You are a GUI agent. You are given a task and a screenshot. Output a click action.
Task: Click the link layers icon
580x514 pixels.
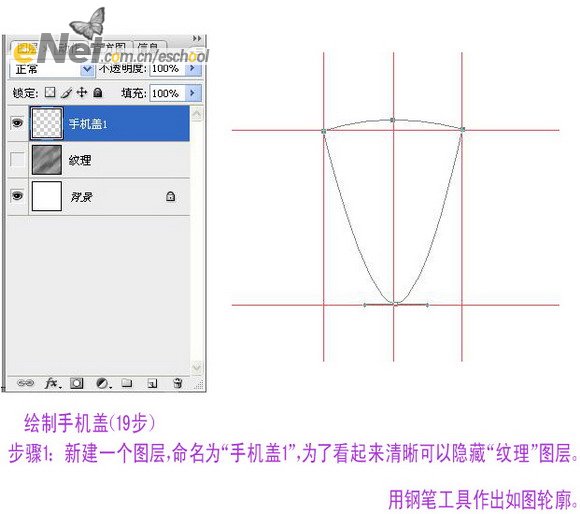[x=25, y=383]
